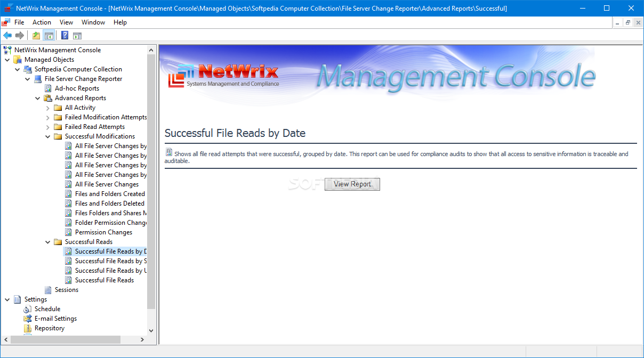This screenshot has height=358, width=644.
Task: Expand the All Activity folder
Action: (x=48, y=108)
